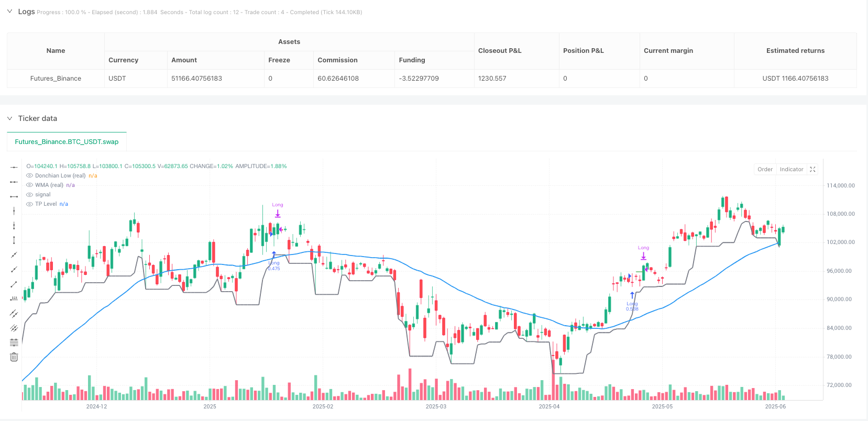Open the Futures_Binance.BTC_USDT.swap tab
Viewport: 868px width, 421px height.
[67, 141]
